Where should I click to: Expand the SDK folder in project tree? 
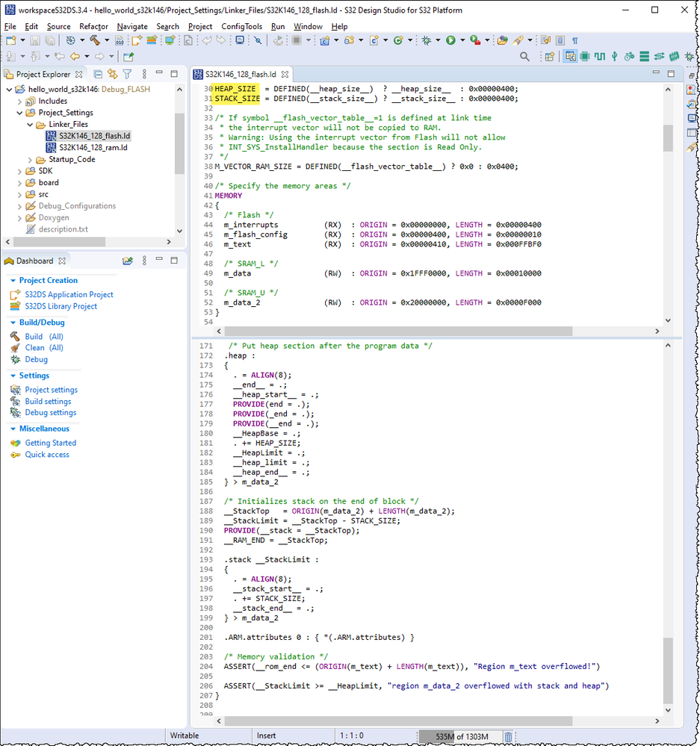(x=20, y=171)
